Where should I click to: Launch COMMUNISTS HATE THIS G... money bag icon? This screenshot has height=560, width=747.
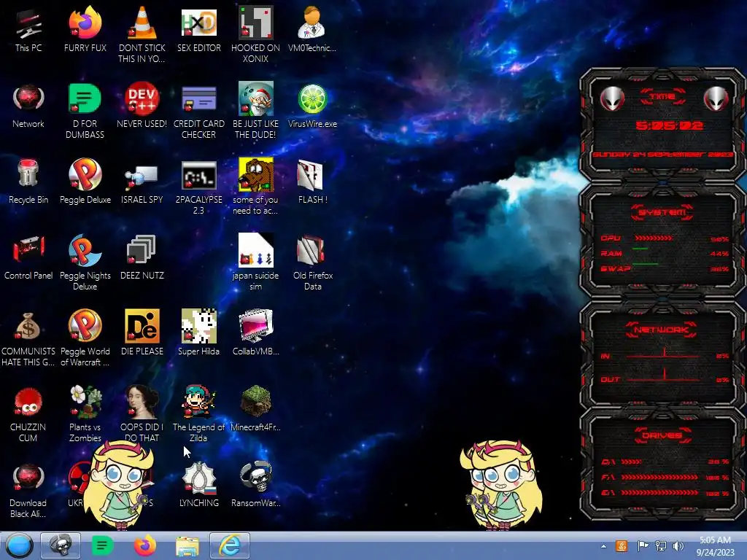tap(28, 338)
